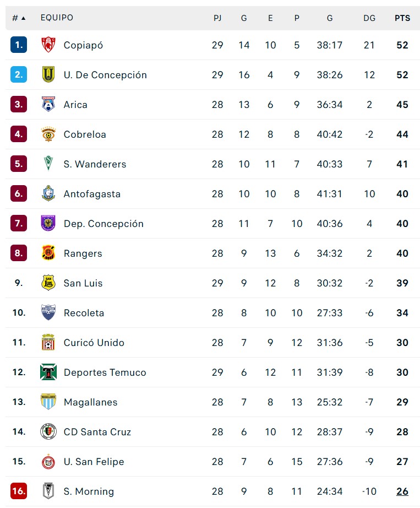Click the U. De Concepción crest icon
This screenshot has height=508, width=420.
(48, 75)
